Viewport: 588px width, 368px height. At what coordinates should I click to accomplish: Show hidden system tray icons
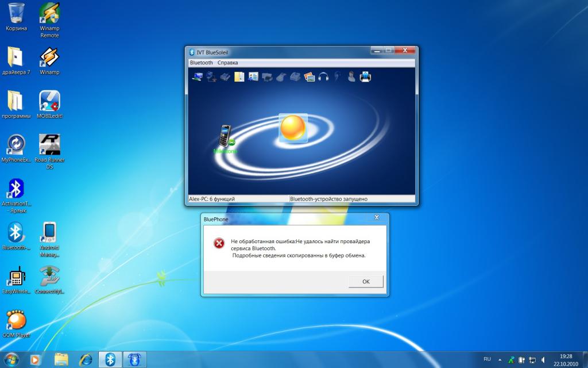tap(500, 359)
